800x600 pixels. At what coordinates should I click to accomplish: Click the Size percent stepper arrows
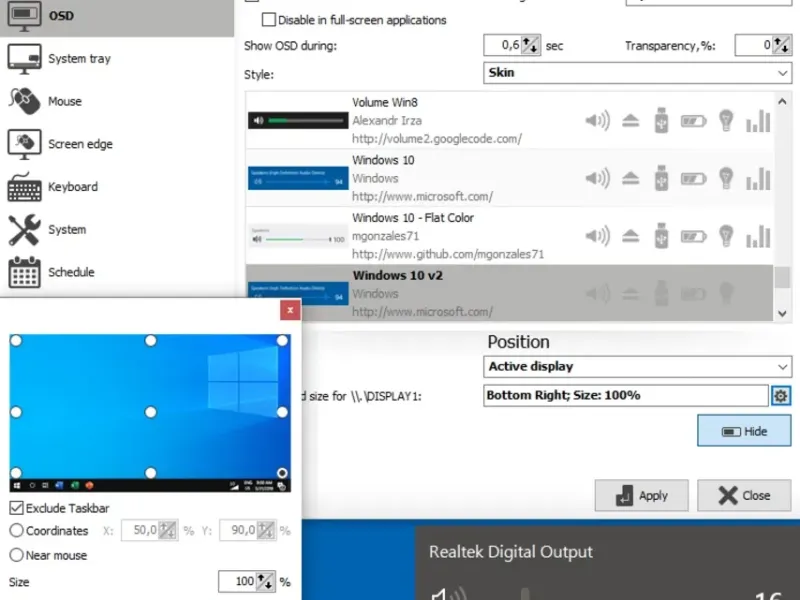265,581
